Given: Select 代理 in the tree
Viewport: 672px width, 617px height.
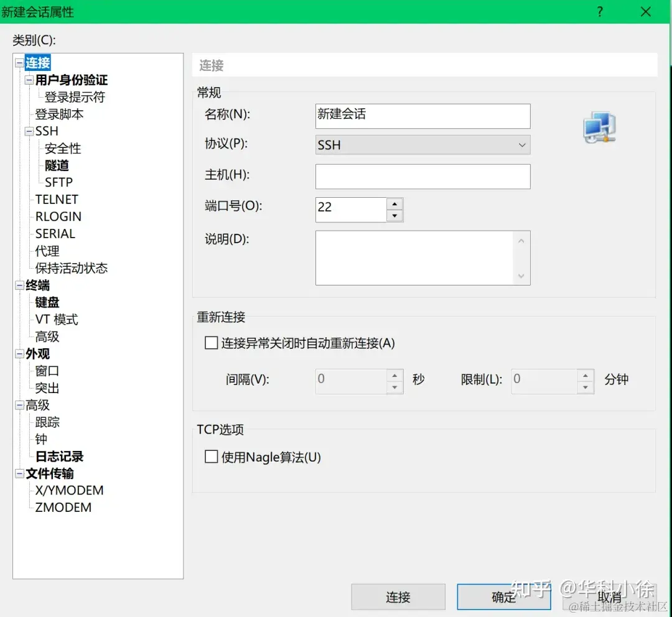Looking at the screenshot, I should pyautogui.click(x=47, y=251).
